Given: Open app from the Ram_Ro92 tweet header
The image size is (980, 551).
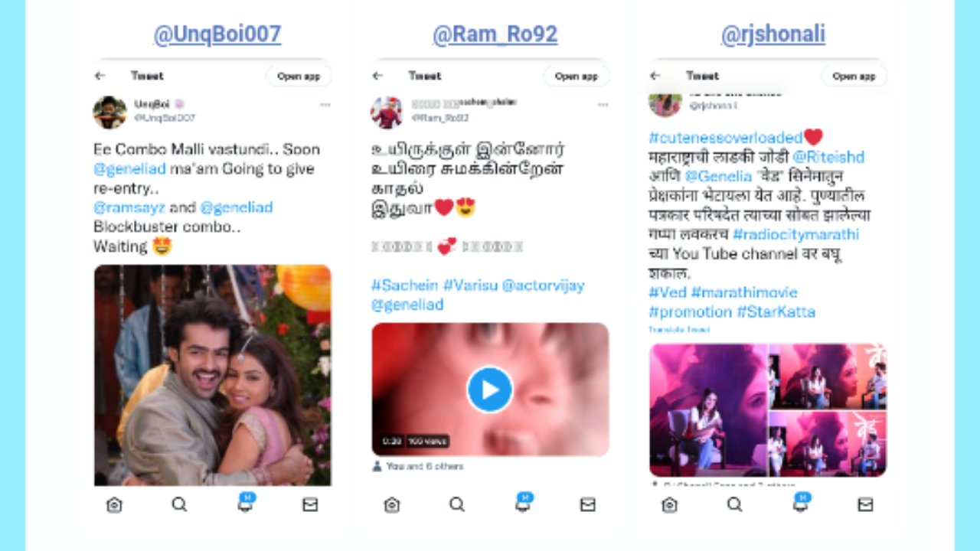Looking at the screenshot, I should point(576,76).
